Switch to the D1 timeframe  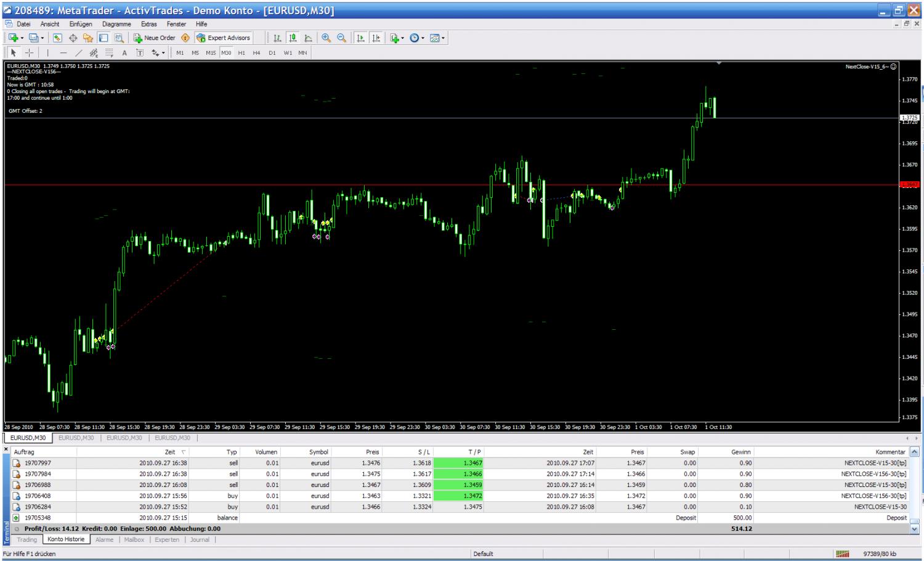272,53
